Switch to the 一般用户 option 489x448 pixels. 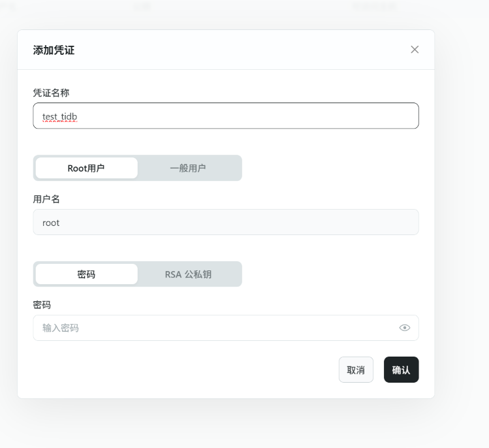[188, 168]
